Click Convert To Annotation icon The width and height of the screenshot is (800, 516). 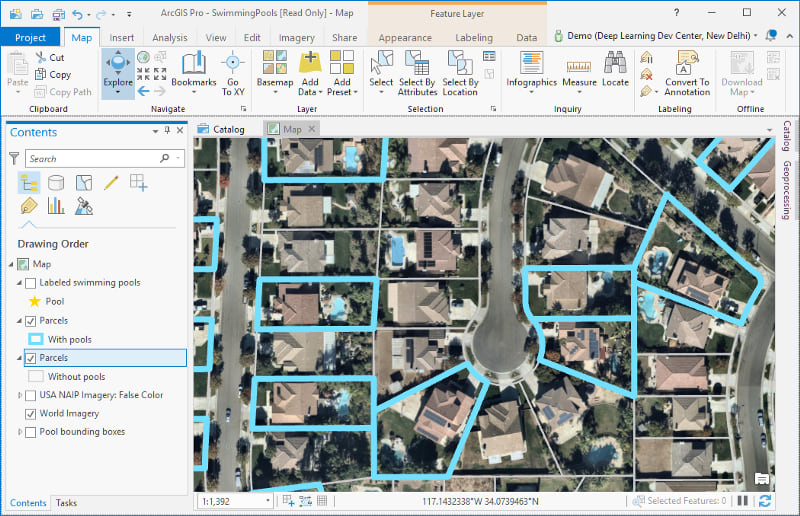click(687, 65)
